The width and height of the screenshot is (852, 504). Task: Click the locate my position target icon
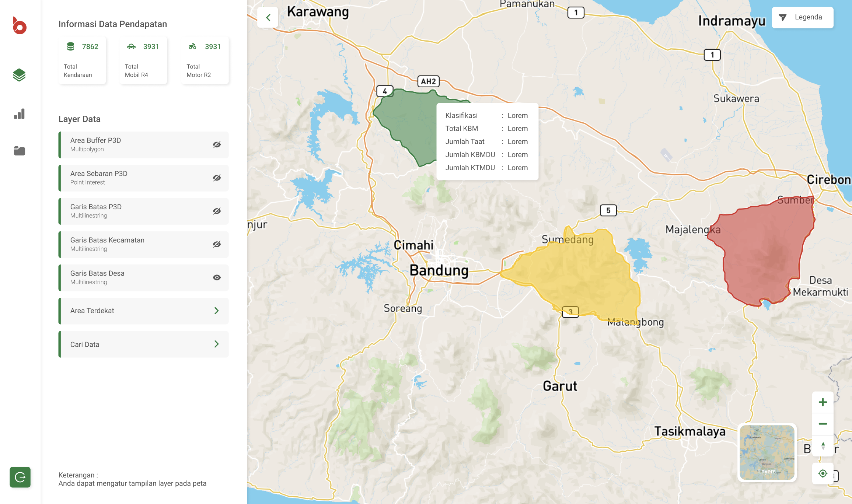pos(823,473)
